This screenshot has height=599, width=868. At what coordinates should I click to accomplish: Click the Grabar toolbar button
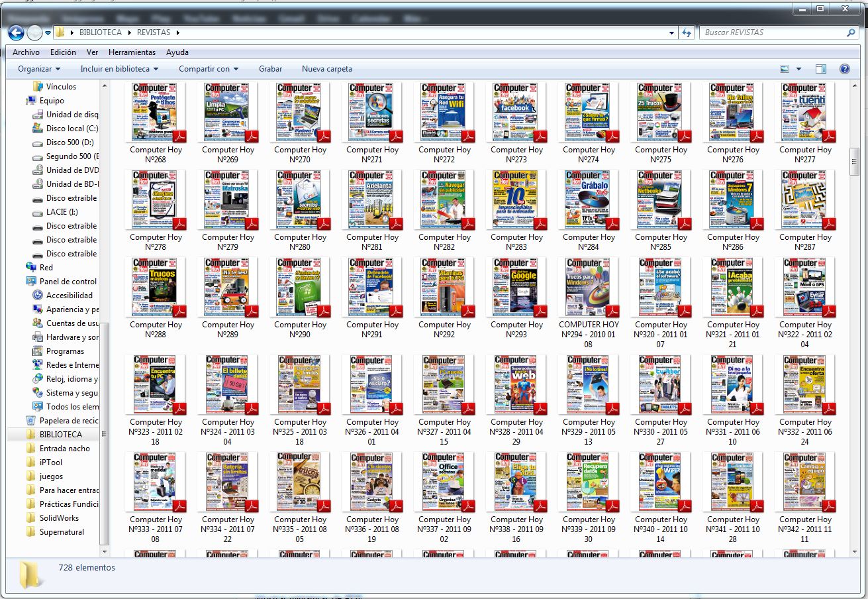[270, 69]
